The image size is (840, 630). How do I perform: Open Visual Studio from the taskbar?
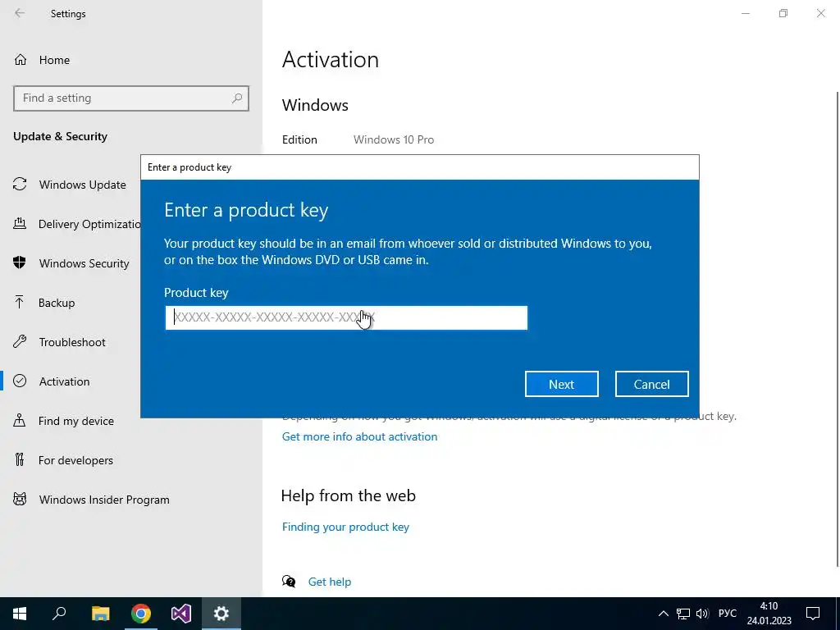(x=181, y=614)
